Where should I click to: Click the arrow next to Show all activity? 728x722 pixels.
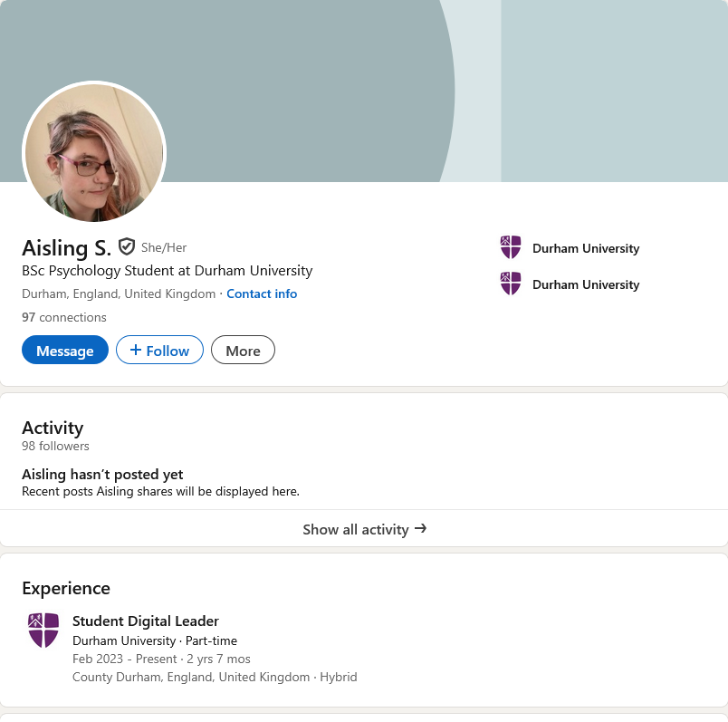point(420,528)
